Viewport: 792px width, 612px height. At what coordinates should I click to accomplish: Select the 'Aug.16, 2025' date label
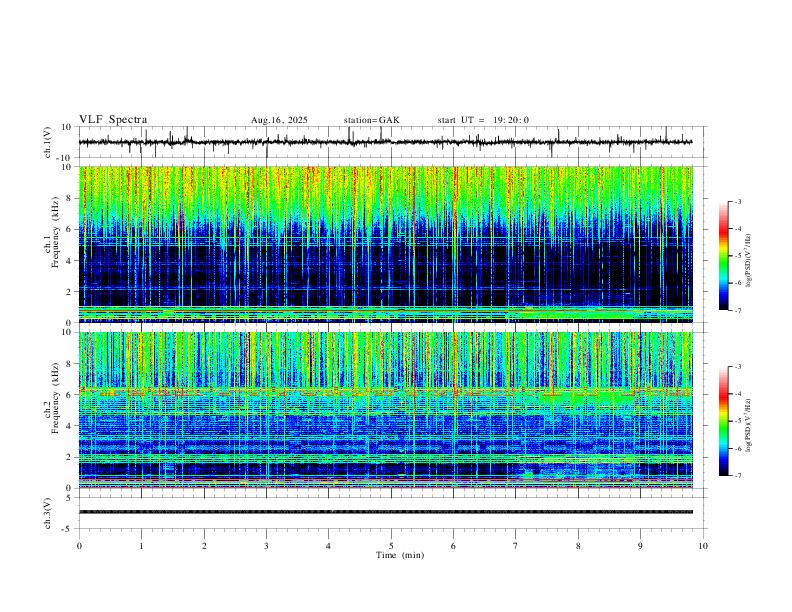(x=279, y=120)
